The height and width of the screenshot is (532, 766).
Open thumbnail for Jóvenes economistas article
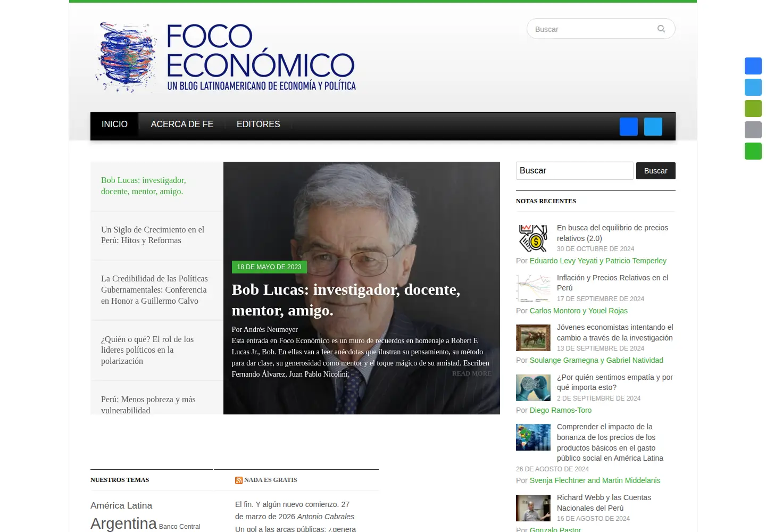533,337
